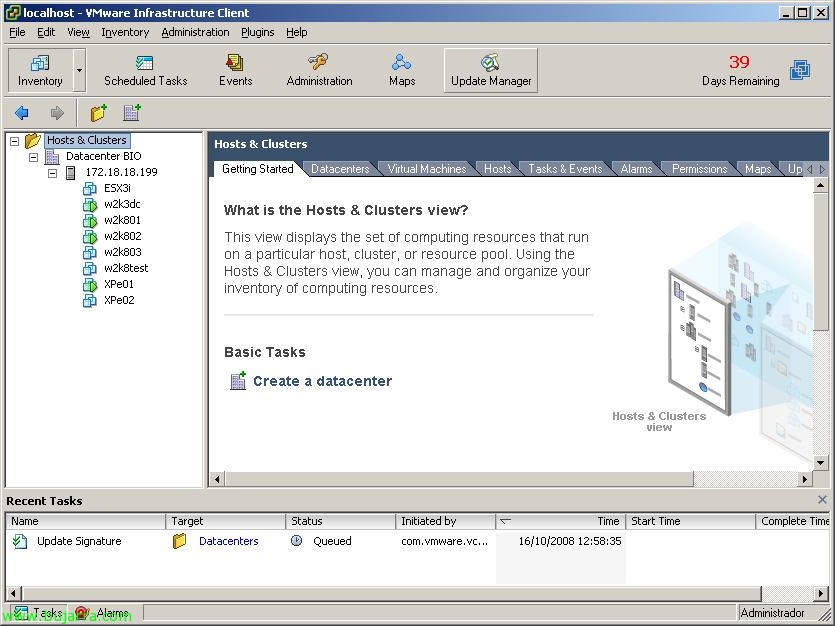Select Datacenter BIO in the tree

[x=104, y=156]
